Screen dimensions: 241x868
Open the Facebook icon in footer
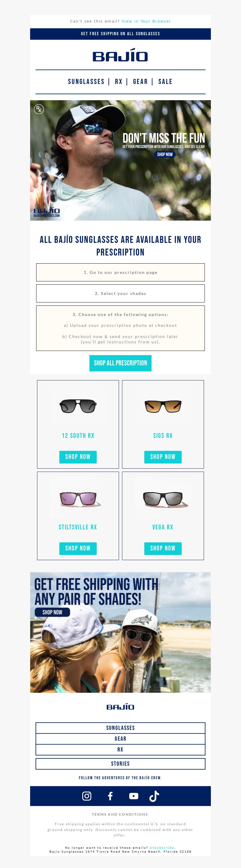coord(110,795)
